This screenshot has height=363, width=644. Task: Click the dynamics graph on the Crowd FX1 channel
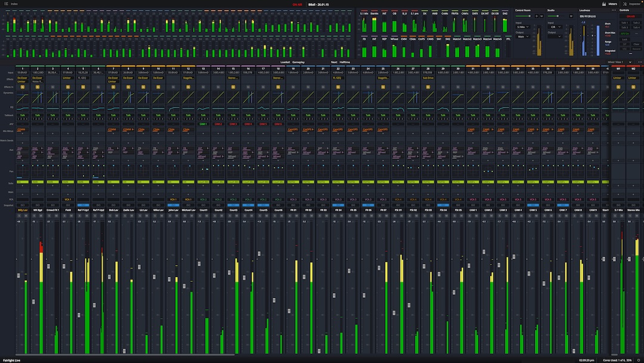[x=52, y=99]
